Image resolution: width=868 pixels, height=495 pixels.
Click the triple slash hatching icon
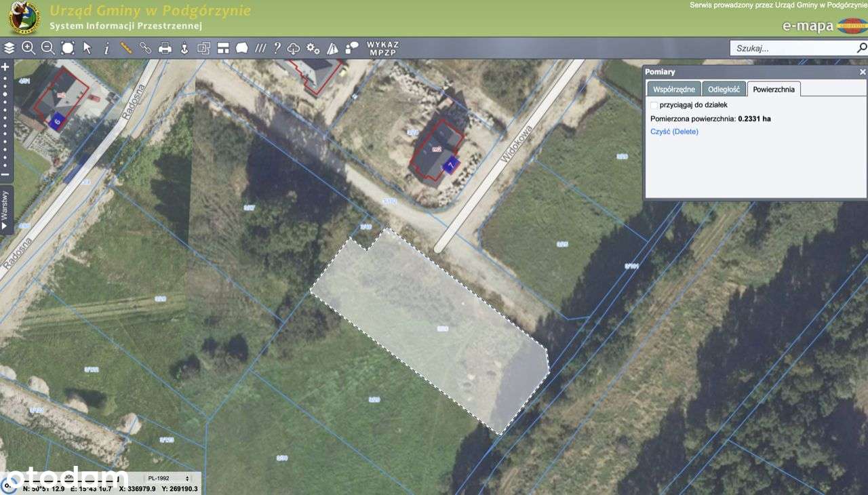(260, 48)
